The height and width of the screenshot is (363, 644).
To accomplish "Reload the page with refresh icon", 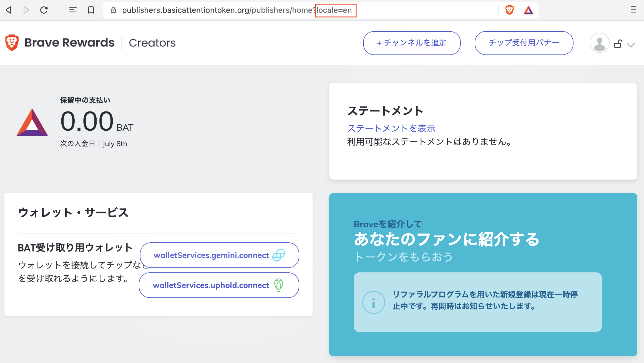I will tap(44, 10).
